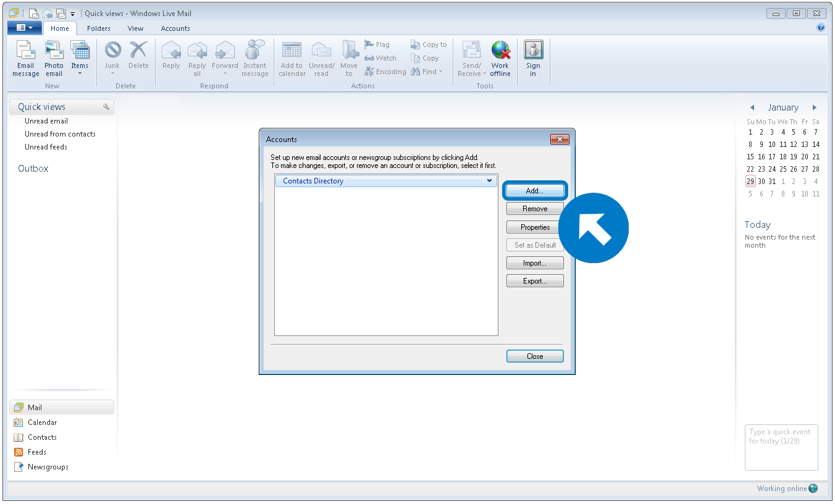This screenshot has height=504, width=835.
Task: Click the Flag action
Action: coord(377,44)
